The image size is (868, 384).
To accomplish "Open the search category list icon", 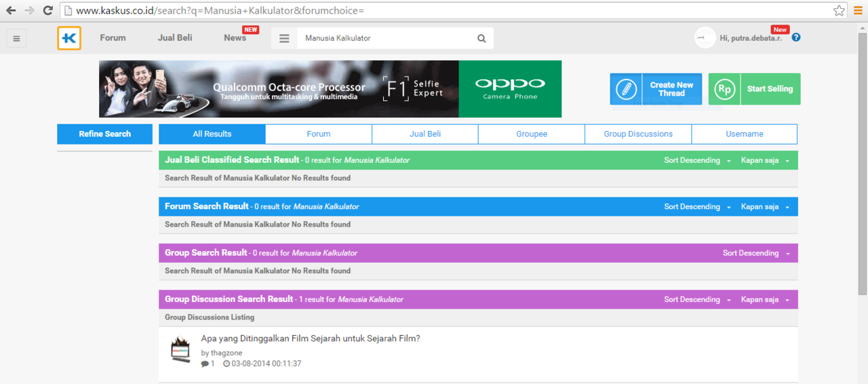I will coord(284,39).
